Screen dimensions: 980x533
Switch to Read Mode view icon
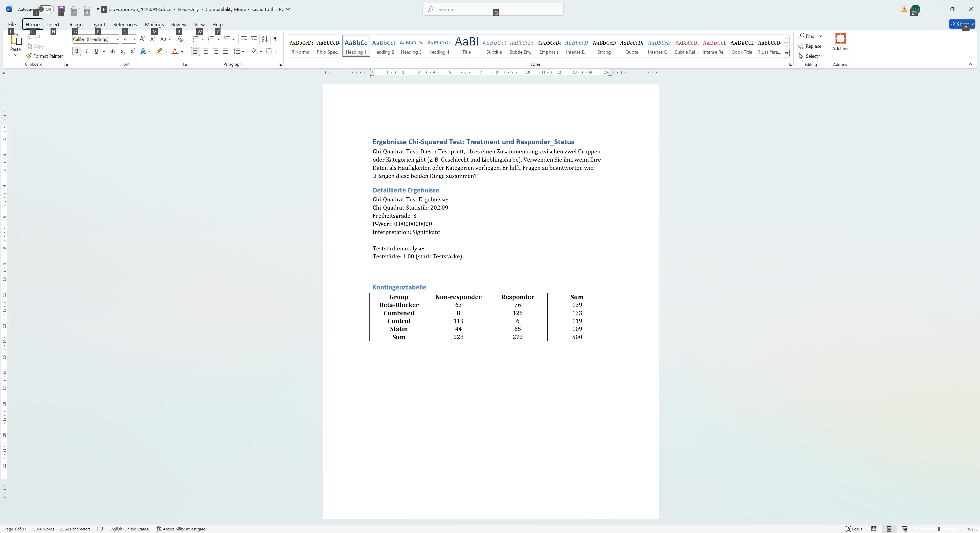click(x=874, y=529)
